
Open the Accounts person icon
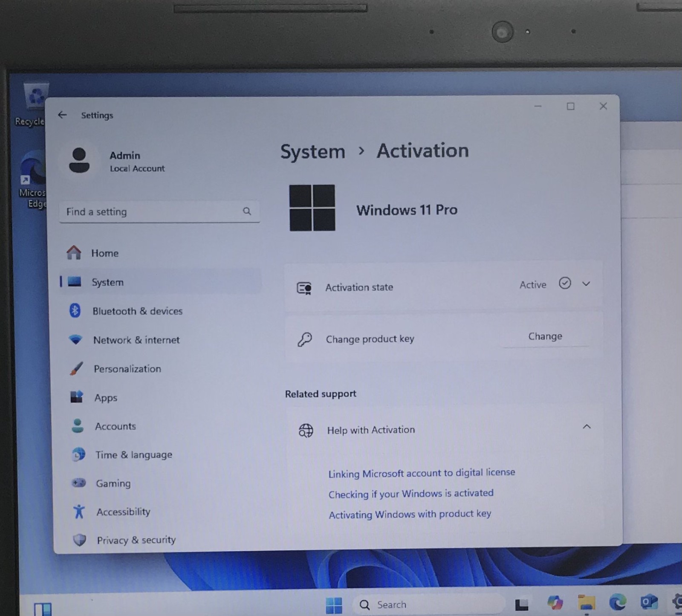pos(78,425)
